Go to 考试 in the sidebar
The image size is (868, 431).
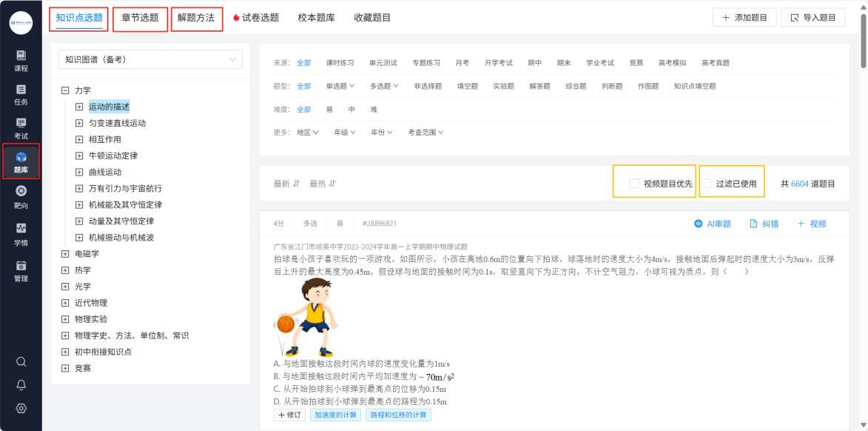(21, 129)
